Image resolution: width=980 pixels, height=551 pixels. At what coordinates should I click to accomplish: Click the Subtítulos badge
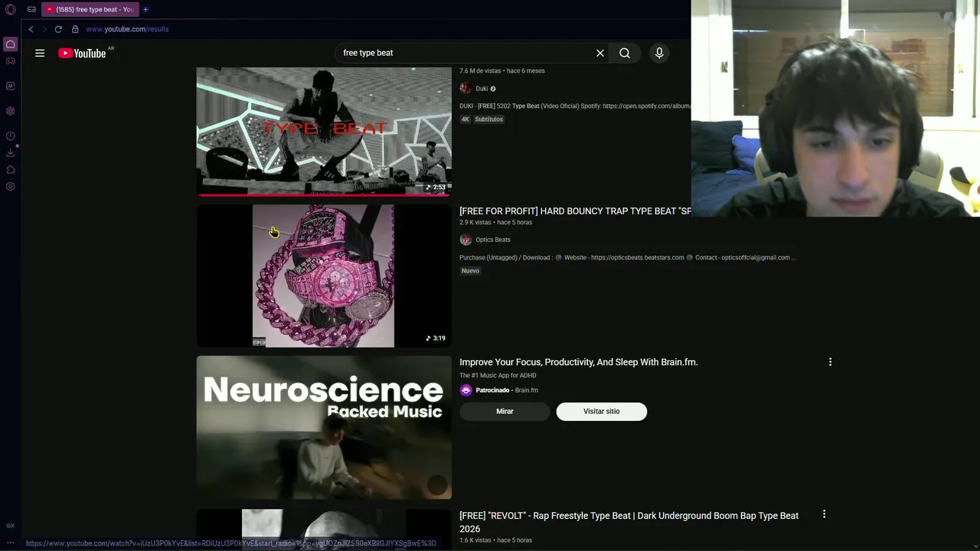(488, 119)
